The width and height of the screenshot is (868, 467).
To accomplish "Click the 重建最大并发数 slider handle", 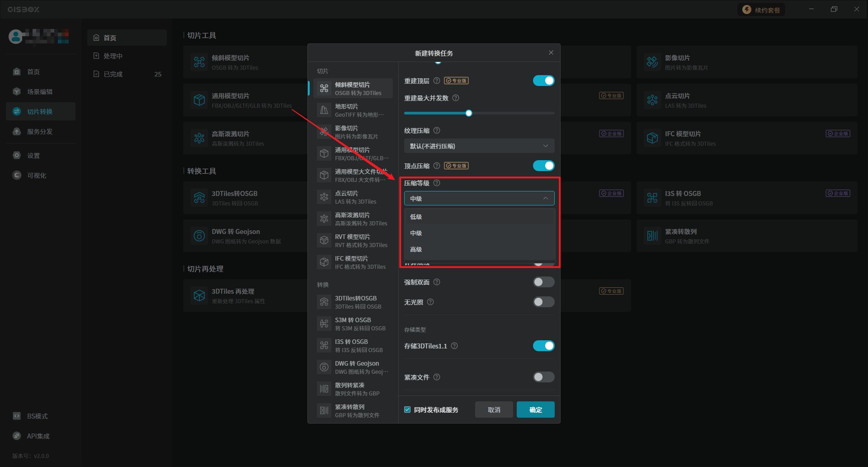I will click(469, 113).
